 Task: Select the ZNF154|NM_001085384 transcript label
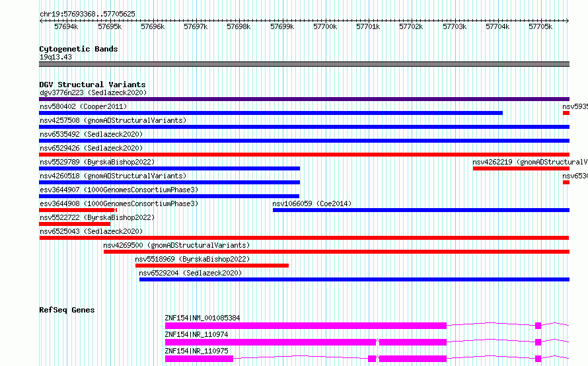point(203,318)
